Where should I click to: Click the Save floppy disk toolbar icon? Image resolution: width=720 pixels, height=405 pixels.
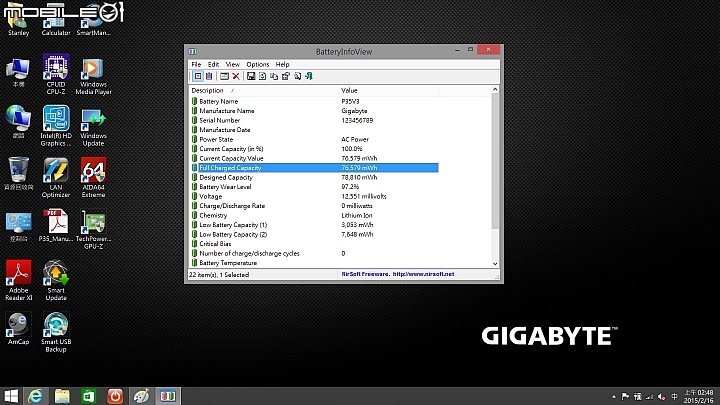pos(251,76)
